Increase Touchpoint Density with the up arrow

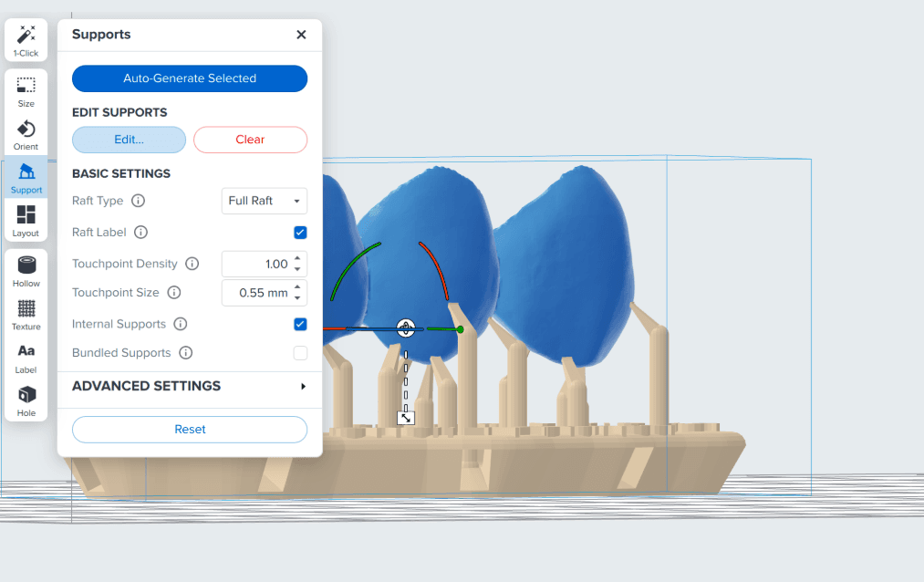[297, 259]
